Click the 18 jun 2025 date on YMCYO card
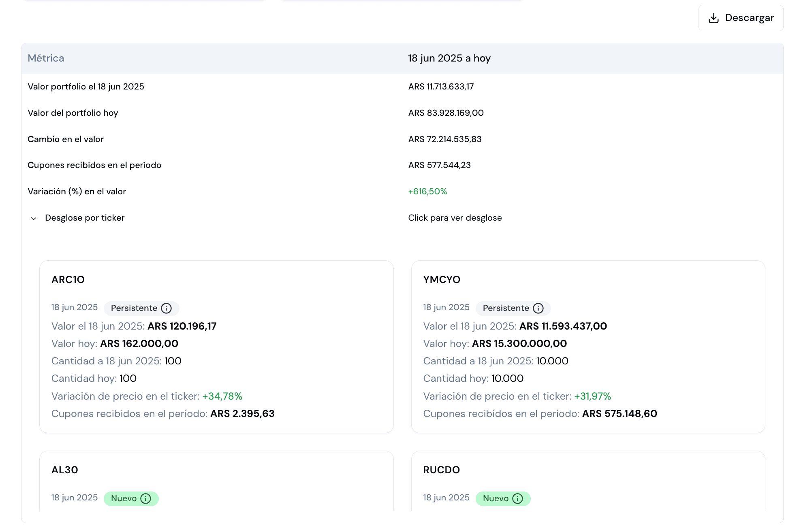Image resolution: width=799 pixels, height=532 pixels. (x=446, y=307)
